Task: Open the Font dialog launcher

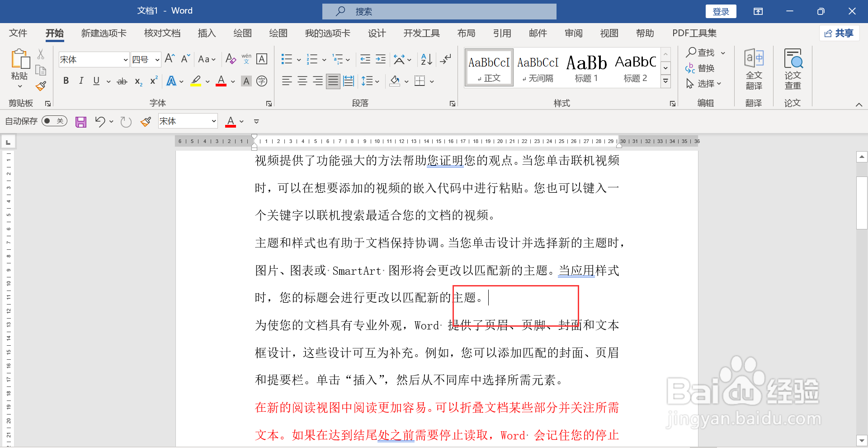Action: click(269, 104)
